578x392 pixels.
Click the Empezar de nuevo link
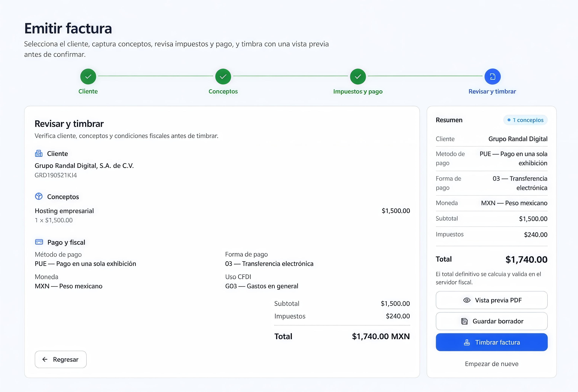[492, 364]
